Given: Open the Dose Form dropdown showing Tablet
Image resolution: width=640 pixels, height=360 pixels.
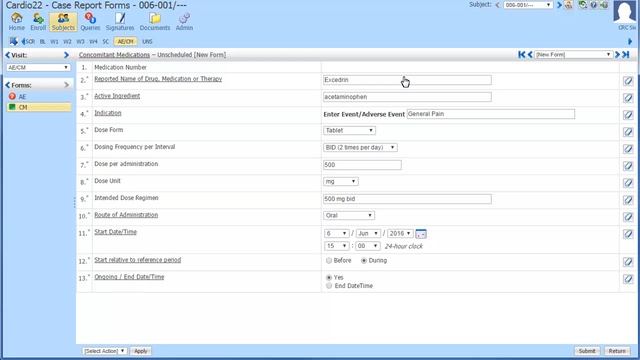Looking at the screenshot, I should (x=349, y=131).
